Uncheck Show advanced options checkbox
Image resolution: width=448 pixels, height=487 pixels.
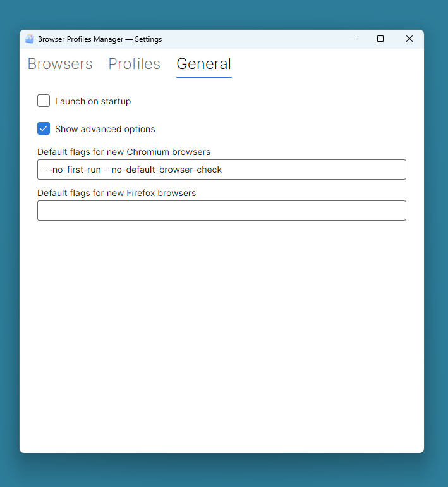(44, 128)
